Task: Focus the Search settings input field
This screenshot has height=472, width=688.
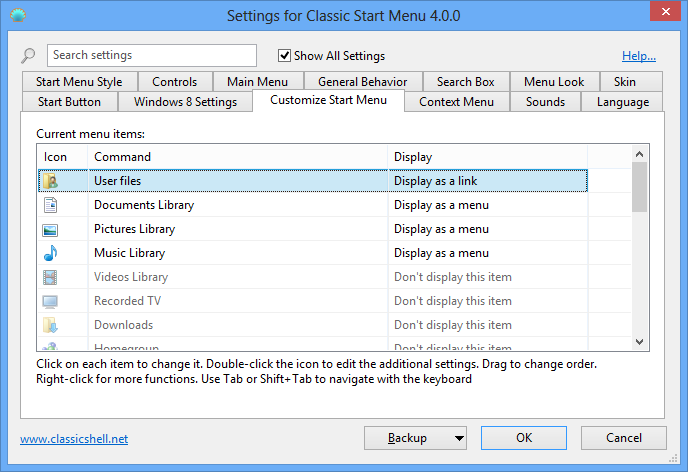Action: tap(152, 56)
